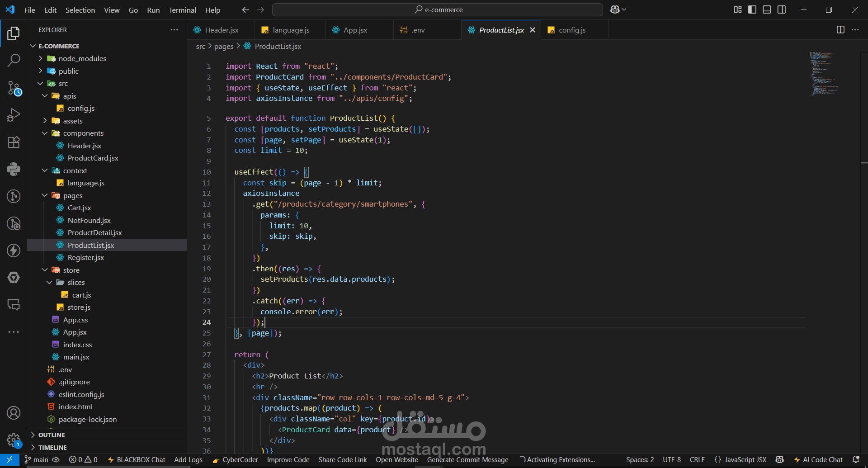This screenshot has width=868, height=468.
Task: Open the Terminal menu
Action: pos(182,10)
